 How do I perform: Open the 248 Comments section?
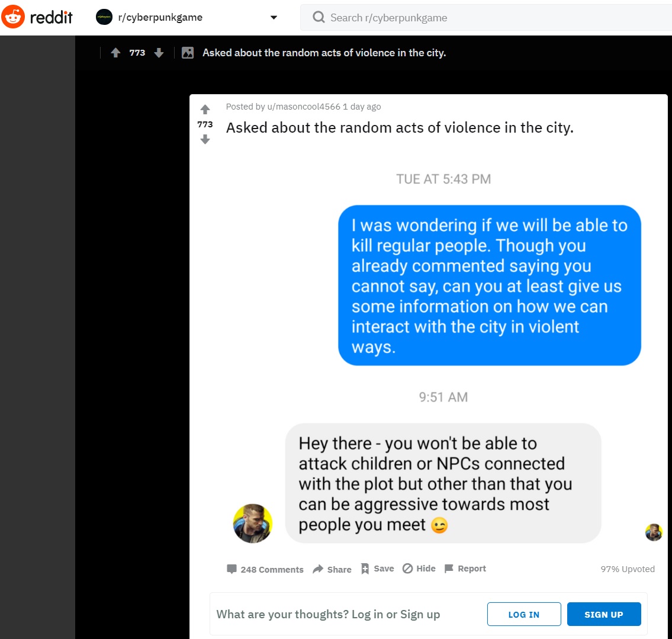point(265,569)
